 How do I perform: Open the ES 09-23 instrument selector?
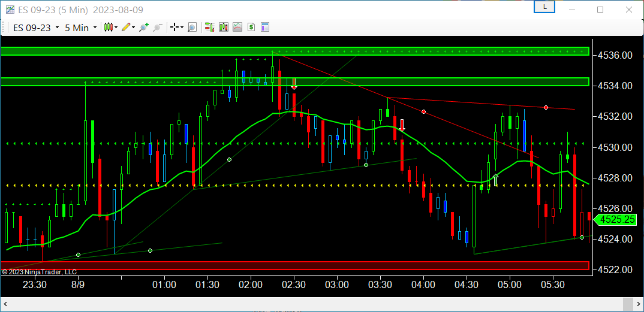tap(36, 28)
